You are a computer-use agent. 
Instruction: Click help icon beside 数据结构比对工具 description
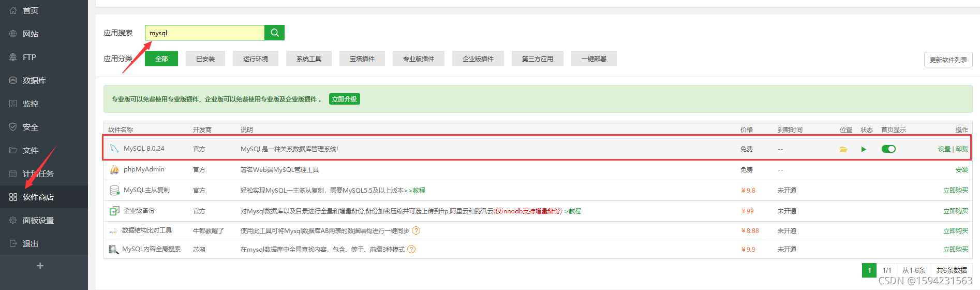coord(416,230)
